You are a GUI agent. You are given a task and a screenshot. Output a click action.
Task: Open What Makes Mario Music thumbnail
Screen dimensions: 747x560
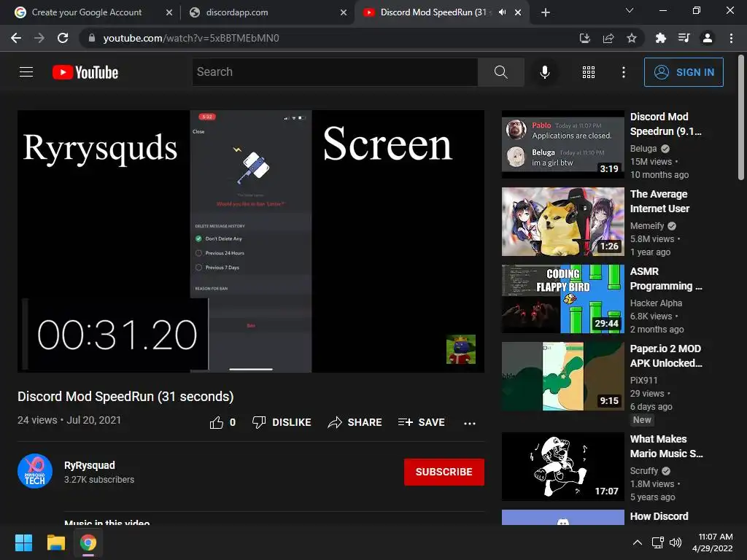coord(562,467)
